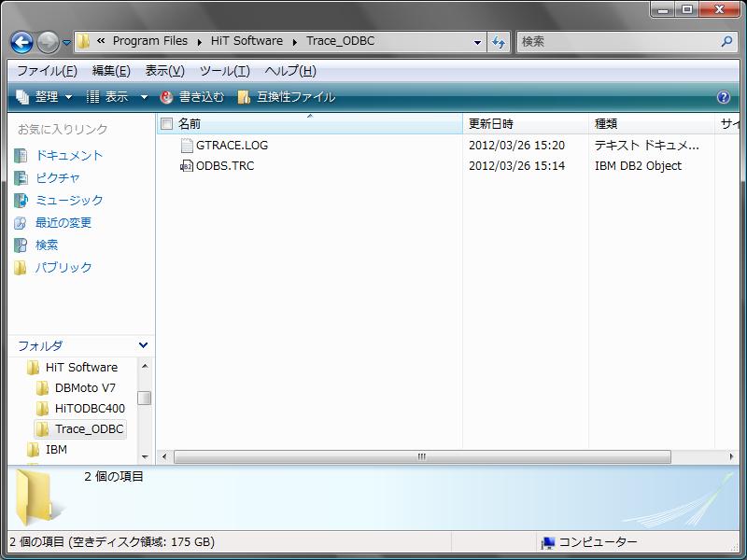Click the « breadcrumb overflow chevron
747x560 pixels.
click(101, 41)
